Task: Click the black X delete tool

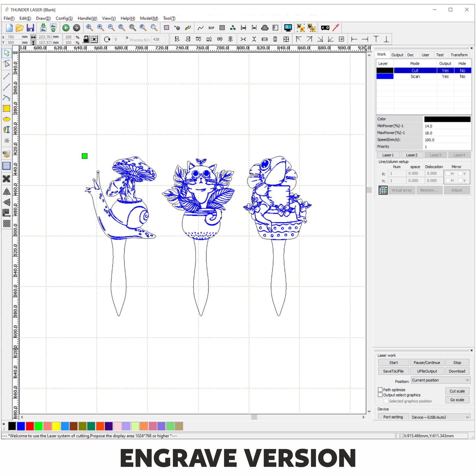Action: pos(6,179)
